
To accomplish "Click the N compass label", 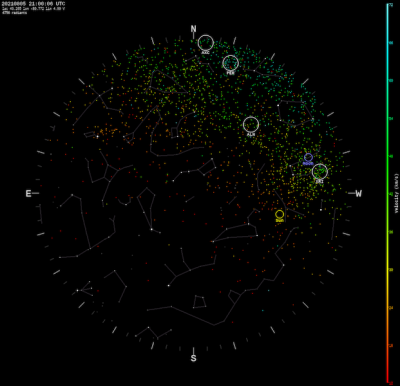I will click(x=193, y=29).
